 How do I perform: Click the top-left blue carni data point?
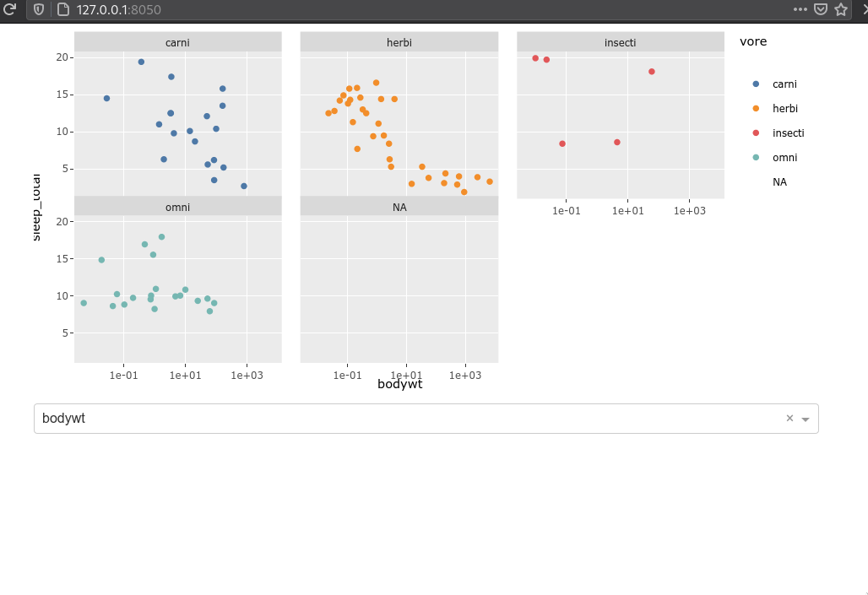point(141,62)
